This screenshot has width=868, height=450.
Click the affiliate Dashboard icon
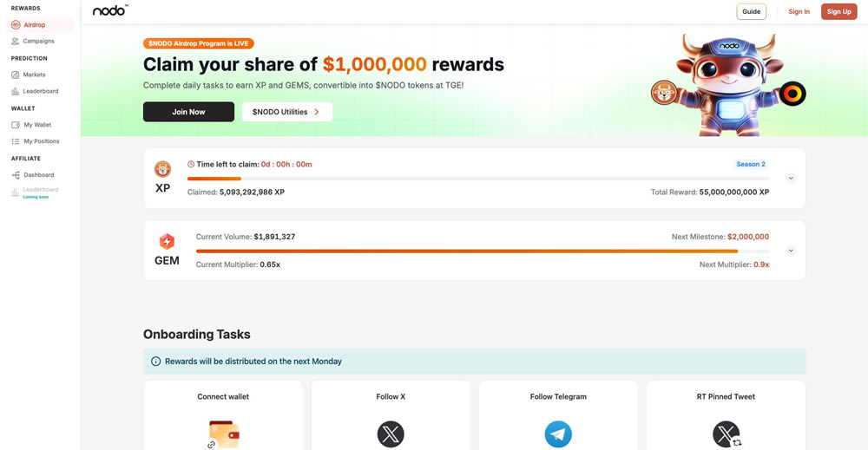[16, 175]
